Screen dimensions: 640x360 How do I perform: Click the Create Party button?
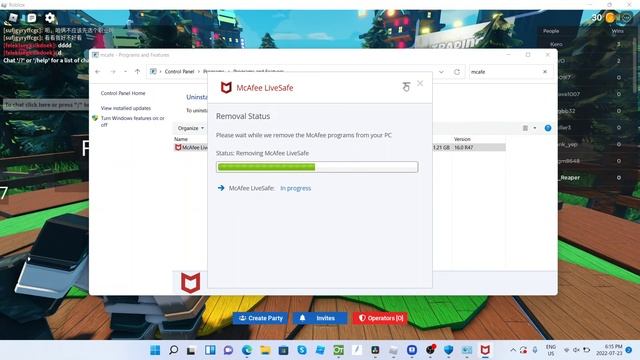click(260, 318)
